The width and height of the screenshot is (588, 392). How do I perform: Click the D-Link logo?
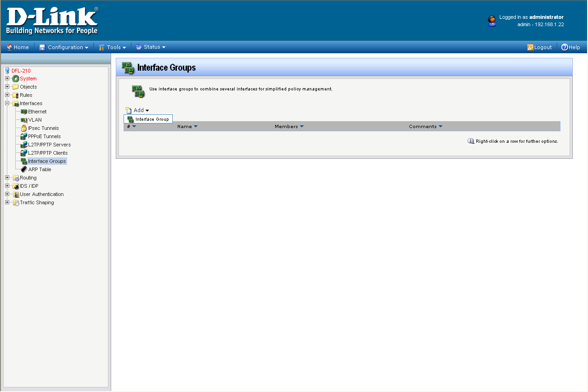click(52, 21)
